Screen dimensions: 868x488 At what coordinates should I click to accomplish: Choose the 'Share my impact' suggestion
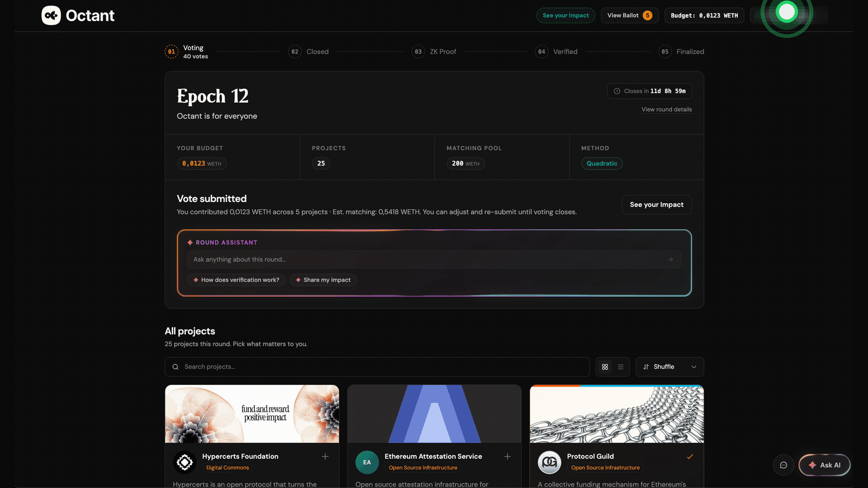pos(323,280)
